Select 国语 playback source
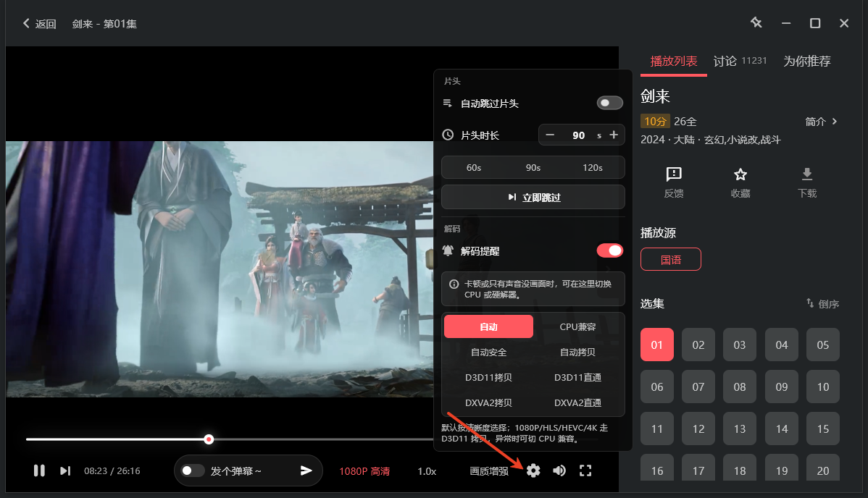The height and width of the screenshot is (498, 868). pyautogui.click(x=671, y=260)
